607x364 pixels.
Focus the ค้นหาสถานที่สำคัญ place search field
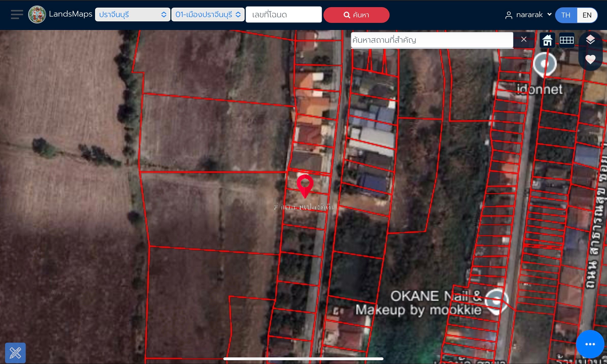coord(432,40)
